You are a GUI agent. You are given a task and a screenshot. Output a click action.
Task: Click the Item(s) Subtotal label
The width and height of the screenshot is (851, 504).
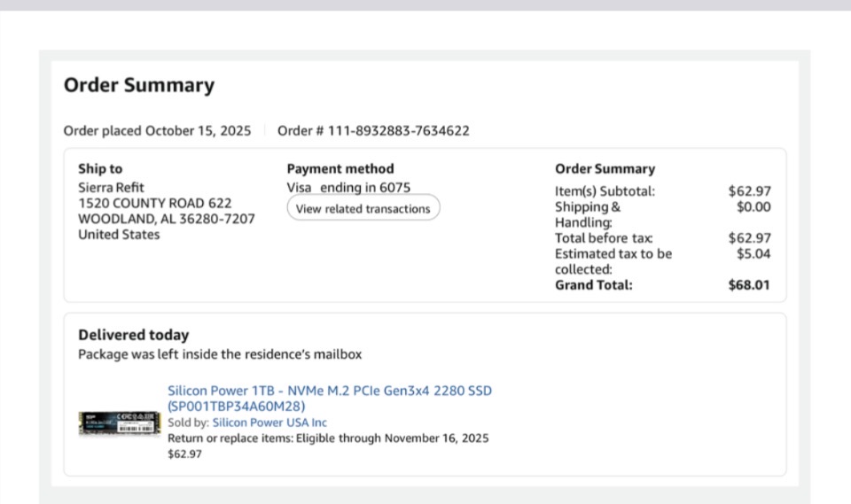tap(605, 191)
